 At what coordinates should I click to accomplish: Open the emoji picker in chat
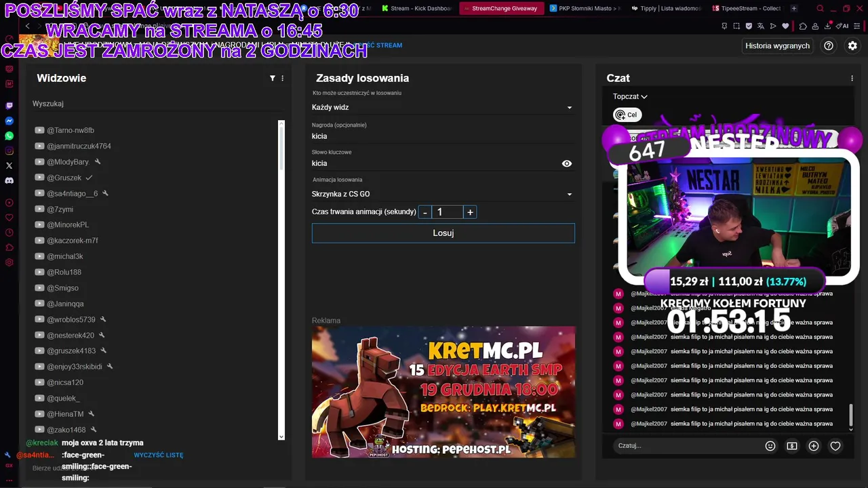tap(770, 446)
